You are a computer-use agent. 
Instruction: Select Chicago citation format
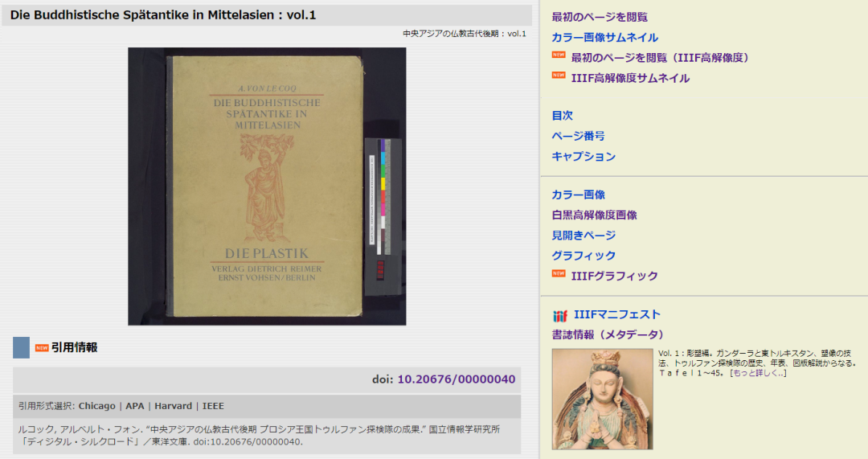point(97,406)
